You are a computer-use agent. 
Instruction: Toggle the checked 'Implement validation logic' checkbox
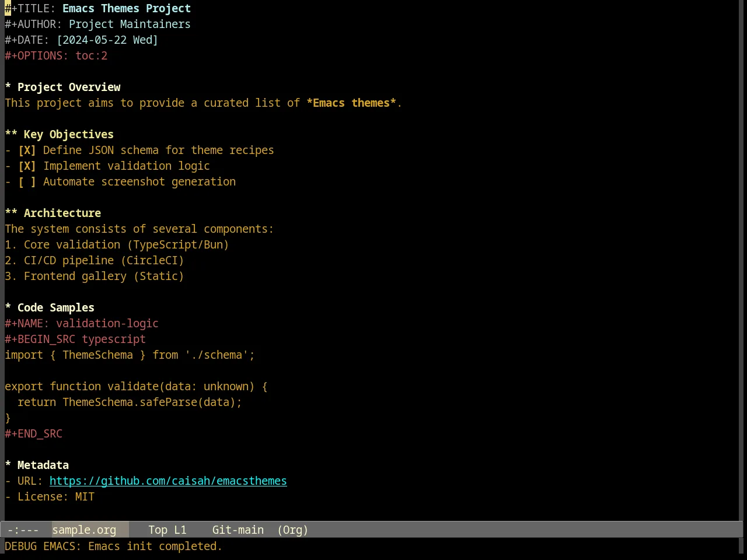click(27, 166)
